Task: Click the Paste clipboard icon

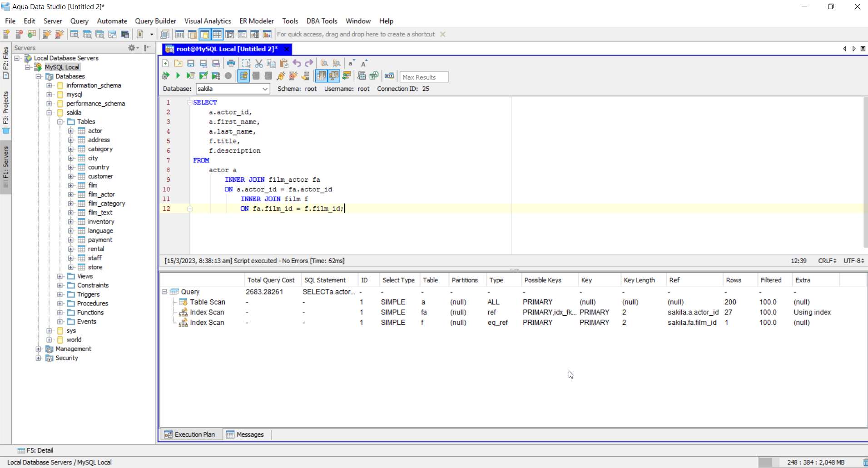Action: 284,64
